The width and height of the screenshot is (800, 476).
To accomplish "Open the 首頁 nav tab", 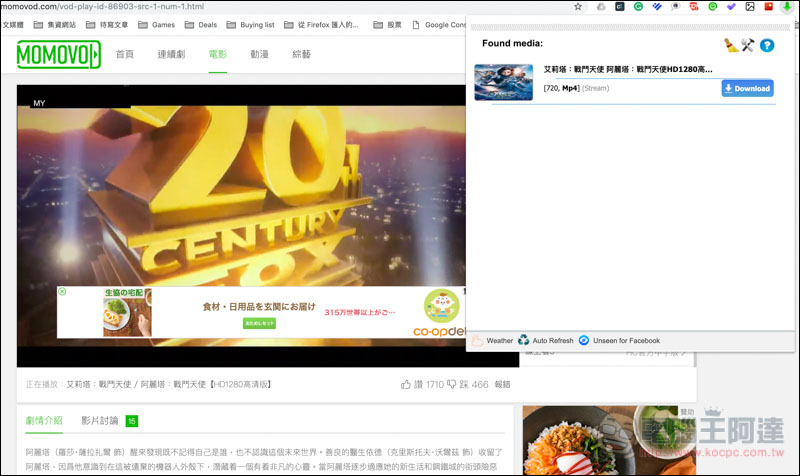I will (124, 54).
